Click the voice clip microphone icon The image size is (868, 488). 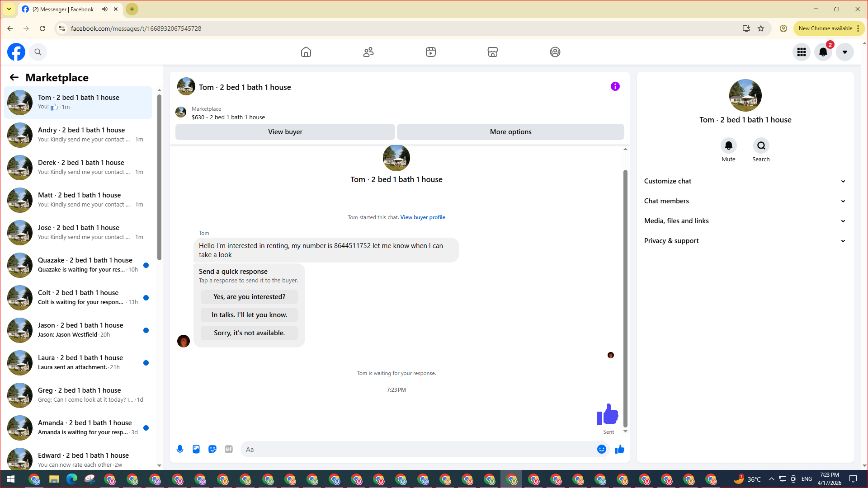180,449
